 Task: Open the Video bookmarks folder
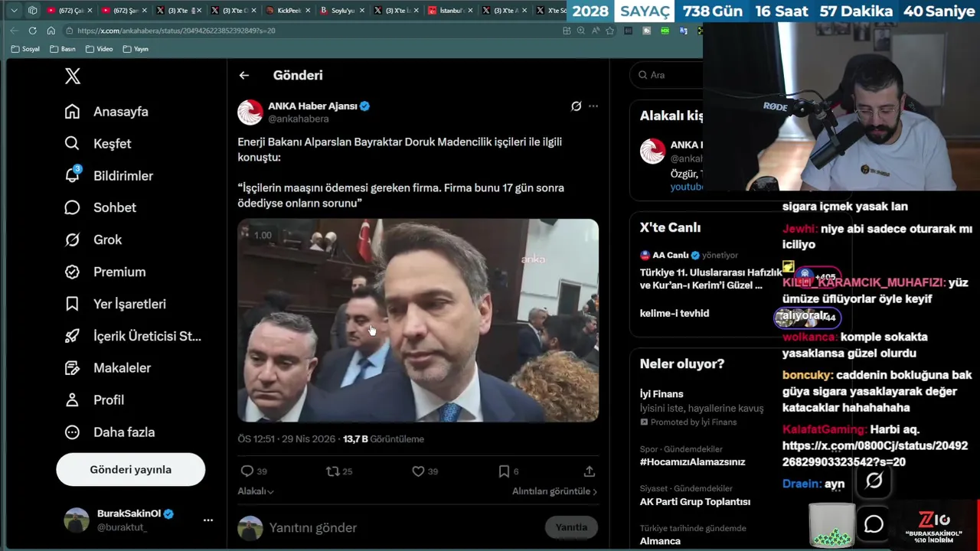point(100,49)
